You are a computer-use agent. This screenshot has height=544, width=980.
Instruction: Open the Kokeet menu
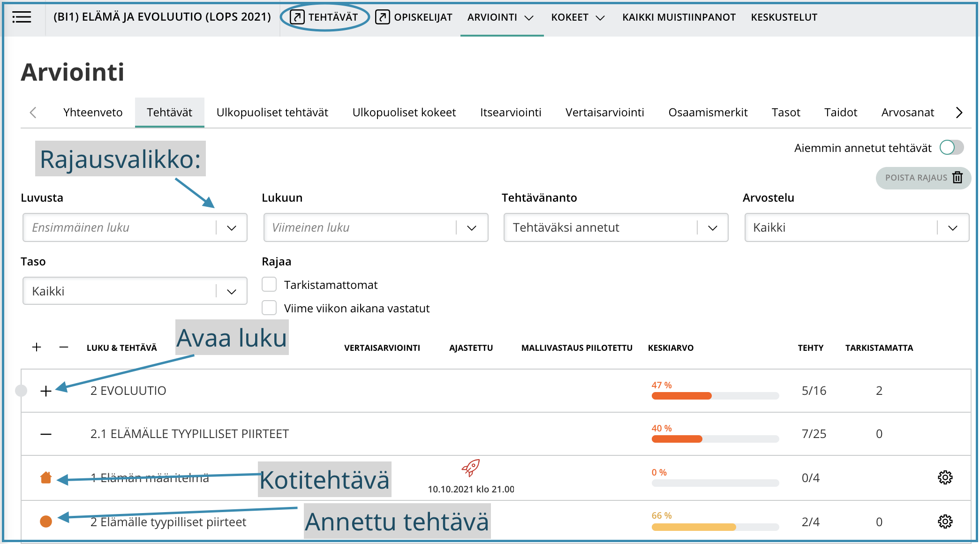coord(578,17)
